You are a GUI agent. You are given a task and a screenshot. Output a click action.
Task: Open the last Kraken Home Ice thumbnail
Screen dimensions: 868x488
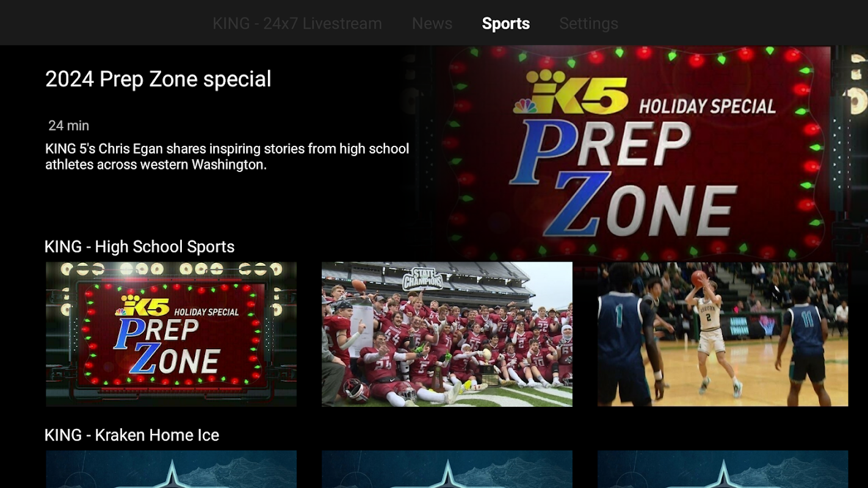(723, 469)
